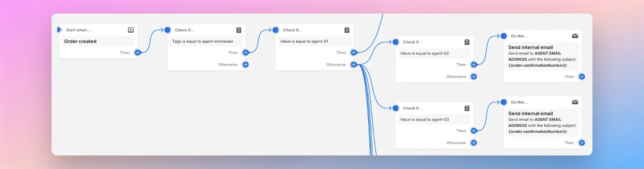Open upper Send internal email action
This screenshot has width=644, height=169.
[x=542, y=56]
